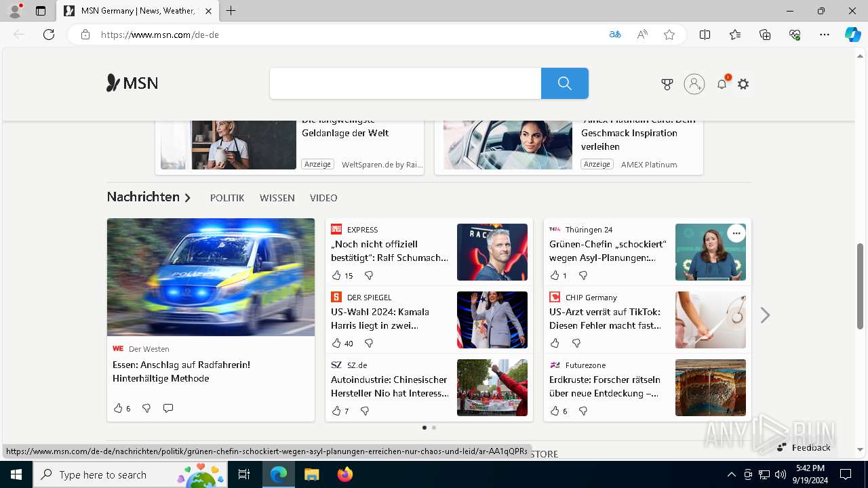868x488 pixels.
Task: Click the blue search magnifier button
Action: [x=565, y=83]
